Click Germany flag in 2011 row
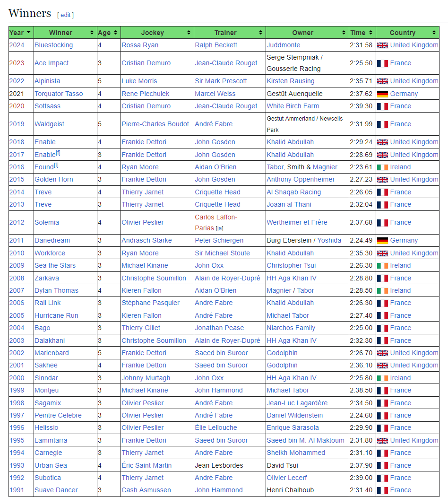Image resolution: width=448 pixels, height=497 pixels. [x=382, y=241]
